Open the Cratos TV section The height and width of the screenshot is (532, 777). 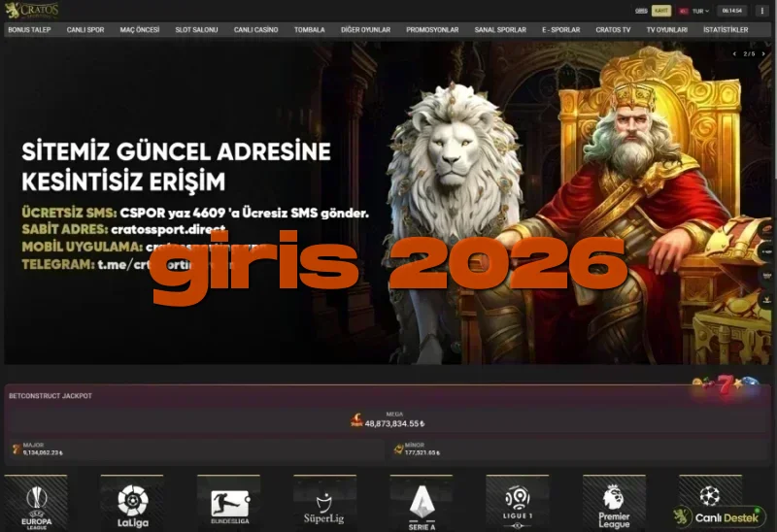coord(613,30)
